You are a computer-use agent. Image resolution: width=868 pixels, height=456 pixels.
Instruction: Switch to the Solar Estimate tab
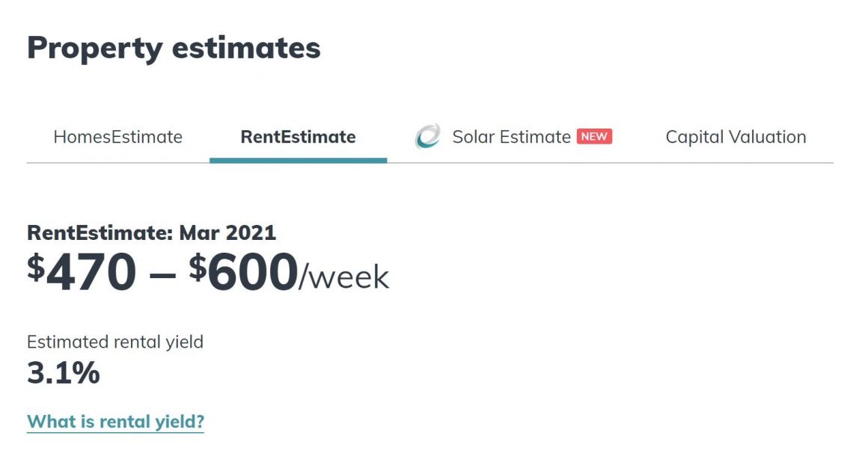pos(510,137)
